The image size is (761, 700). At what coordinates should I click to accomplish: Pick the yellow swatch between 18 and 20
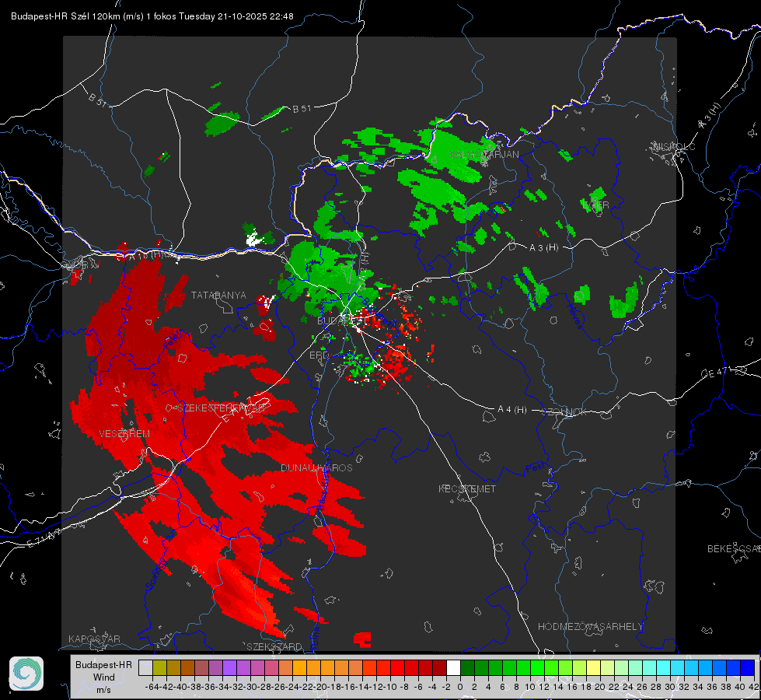point(593,667)
